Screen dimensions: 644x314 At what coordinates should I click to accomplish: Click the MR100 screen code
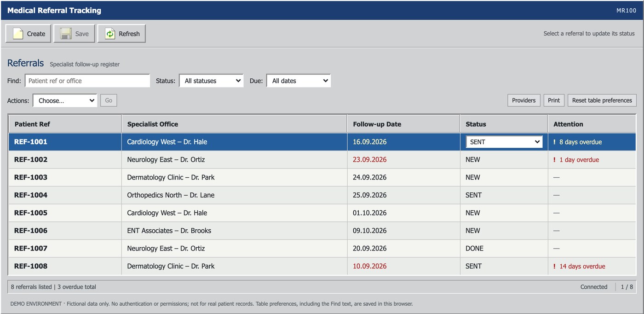(627, 11)
